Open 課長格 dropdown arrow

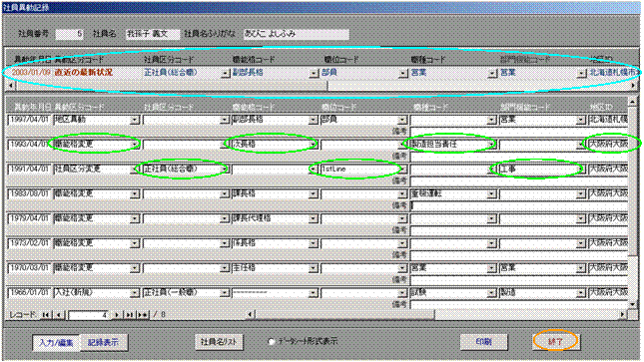314,193
